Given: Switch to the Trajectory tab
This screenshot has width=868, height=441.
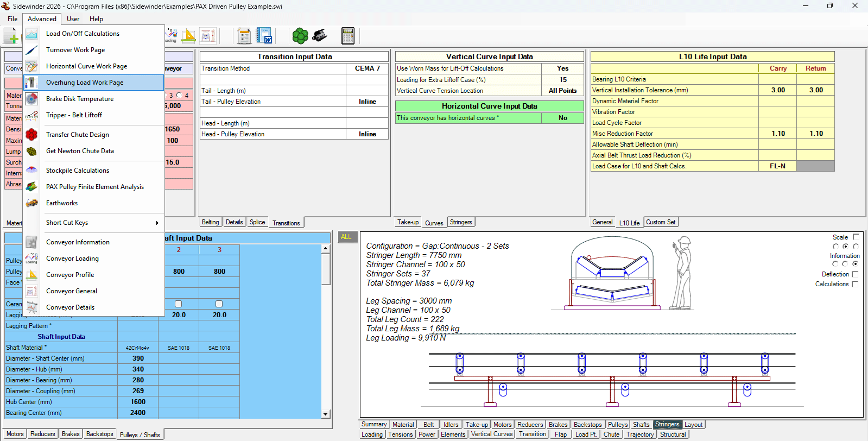Looking at the screenshot, I should (x=640, y=434).
